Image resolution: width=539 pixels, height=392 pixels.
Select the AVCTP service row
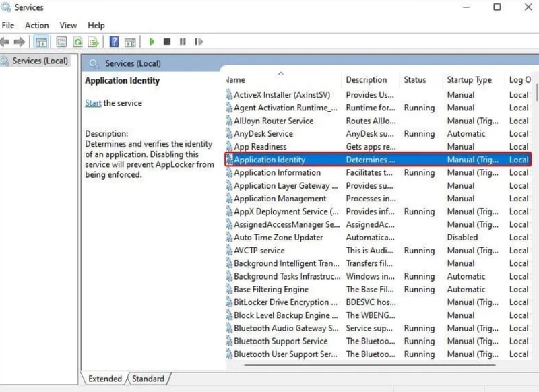378,251
